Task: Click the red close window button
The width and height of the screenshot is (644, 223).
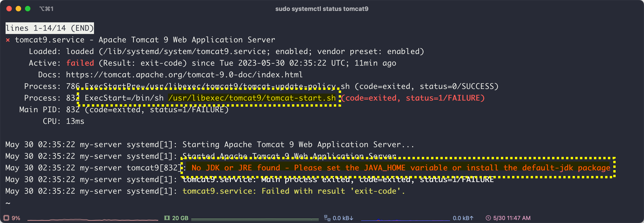Action: click(9, 9)
